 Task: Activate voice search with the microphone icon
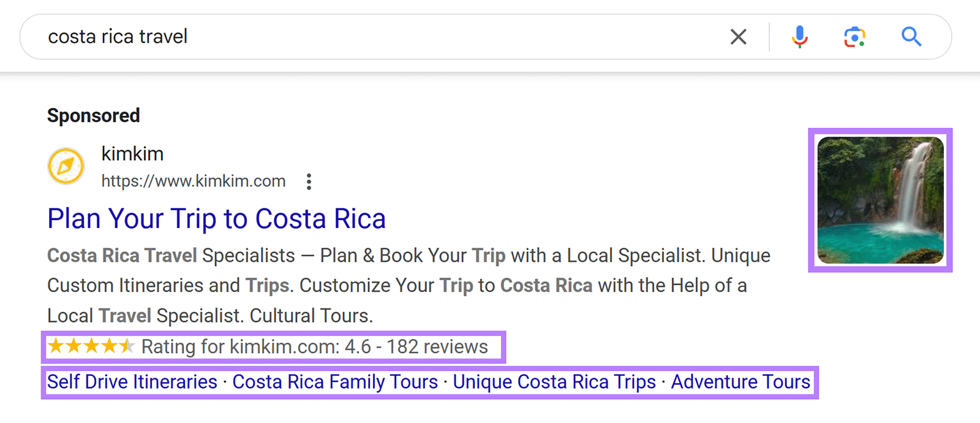[799, 37]
